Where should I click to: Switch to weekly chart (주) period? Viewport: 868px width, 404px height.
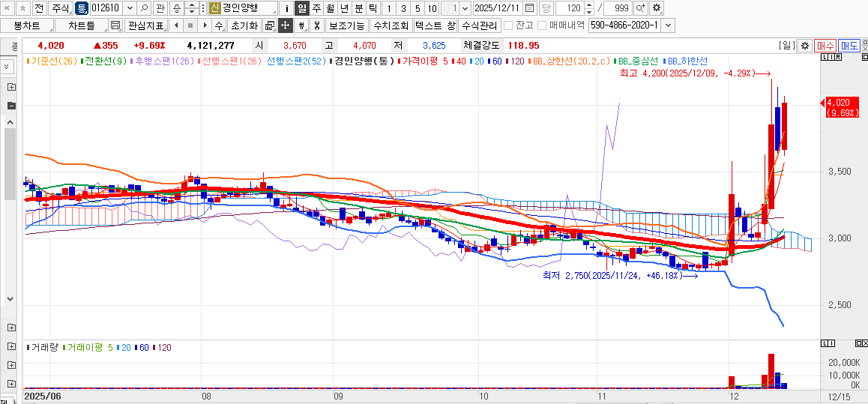316,8
